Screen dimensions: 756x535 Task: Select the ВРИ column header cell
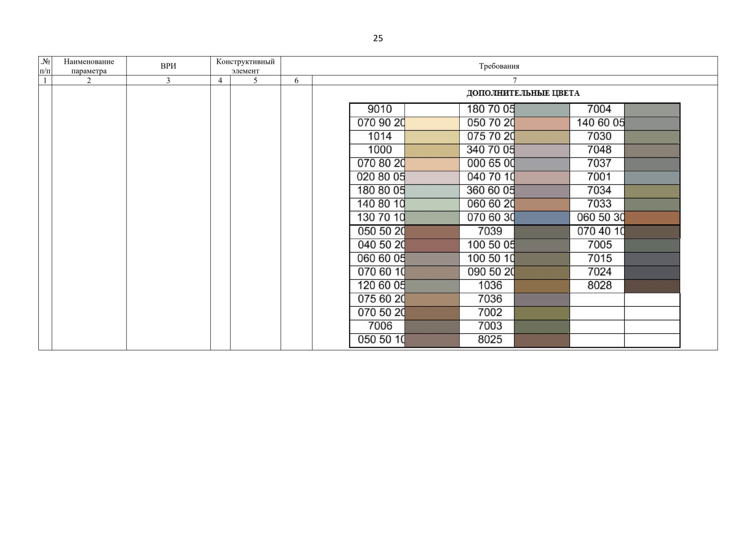[x=168, y=66]
